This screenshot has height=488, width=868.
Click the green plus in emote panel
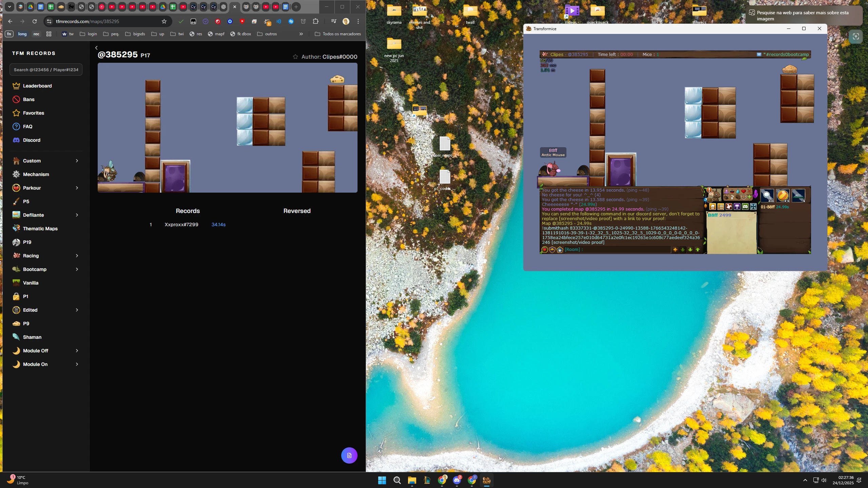[x=750, y=197]
